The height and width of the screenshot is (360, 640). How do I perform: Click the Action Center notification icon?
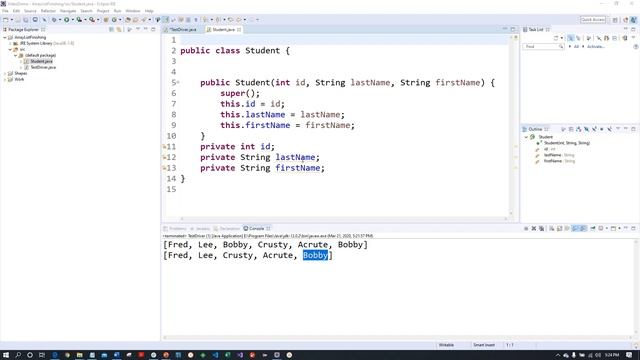(x=629, y=355)
